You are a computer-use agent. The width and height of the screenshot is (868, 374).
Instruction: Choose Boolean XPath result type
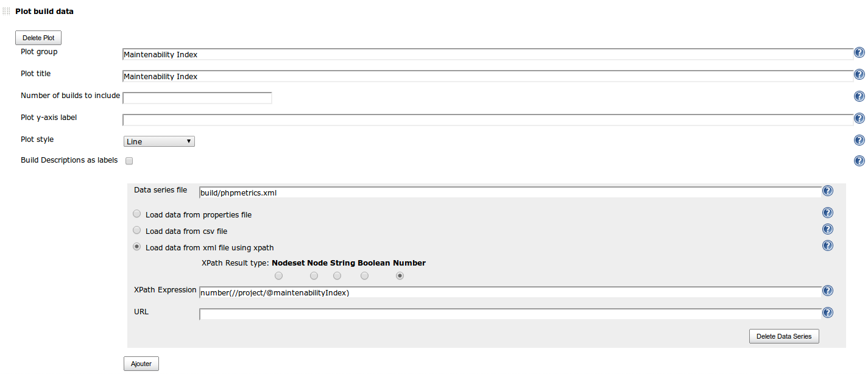365,276
